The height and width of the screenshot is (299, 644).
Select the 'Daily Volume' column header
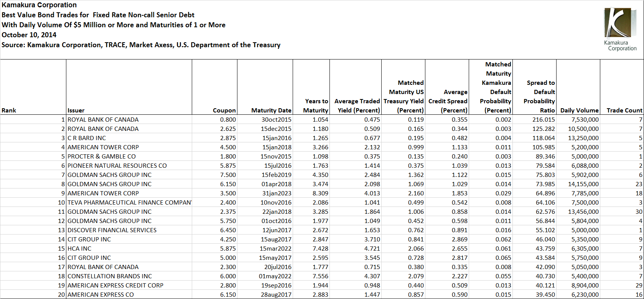point(580,111)
